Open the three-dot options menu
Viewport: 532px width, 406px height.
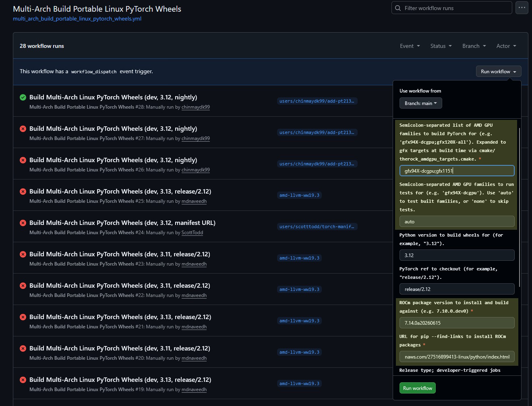(522, 8)
